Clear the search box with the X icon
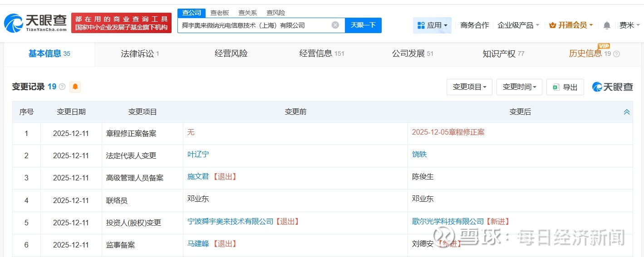The width and height of the screenshot is (644, 257). pos(335,25)
